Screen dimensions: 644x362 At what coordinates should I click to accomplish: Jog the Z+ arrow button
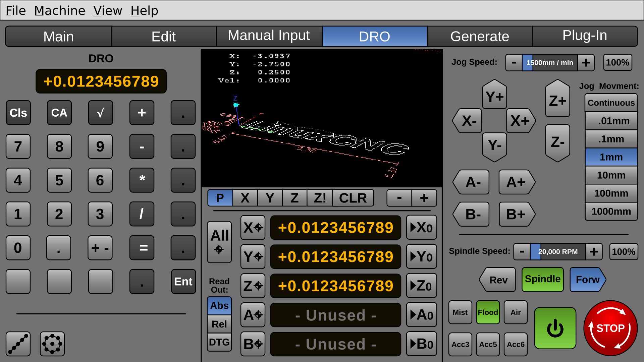557,99
